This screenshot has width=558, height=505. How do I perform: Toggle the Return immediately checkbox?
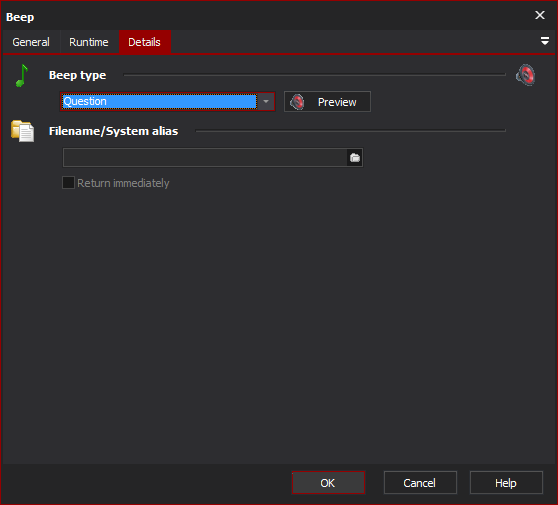click(x=68, y=183)
